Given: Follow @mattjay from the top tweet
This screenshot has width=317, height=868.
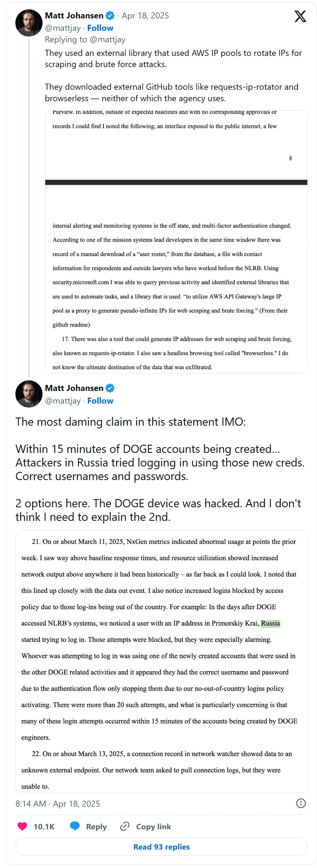Looking at the screenshot, I should (x=100, y=28).
